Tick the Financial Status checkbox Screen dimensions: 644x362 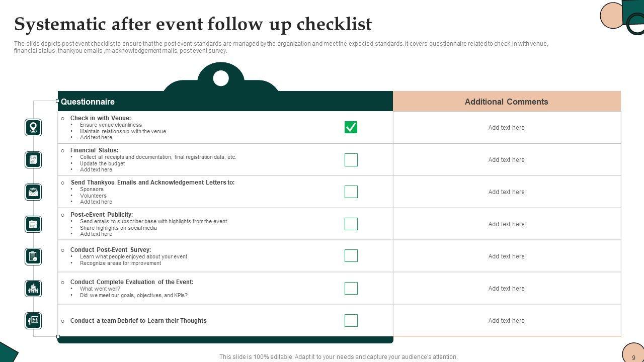click(351, 160)
